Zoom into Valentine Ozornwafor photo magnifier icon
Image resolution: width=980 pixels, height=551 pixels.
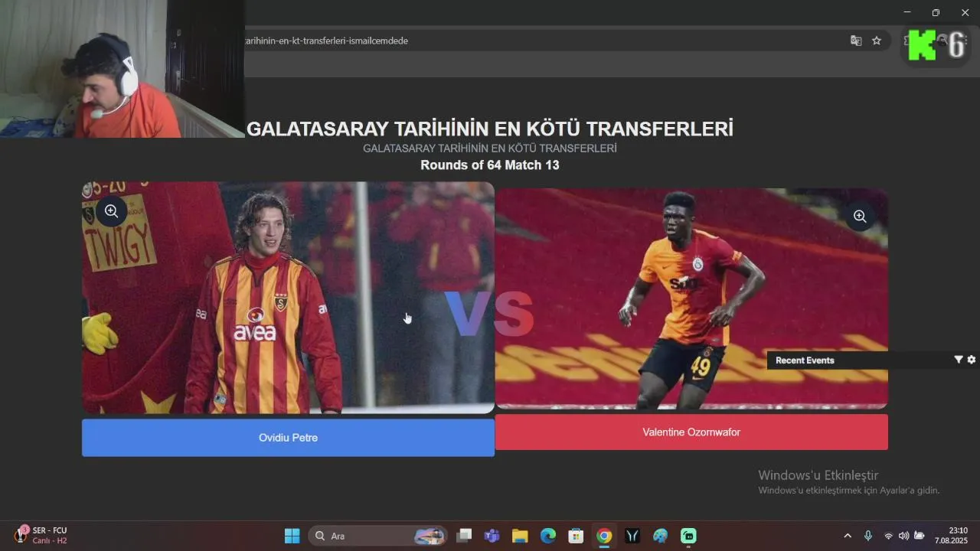[x=860, y=217]
